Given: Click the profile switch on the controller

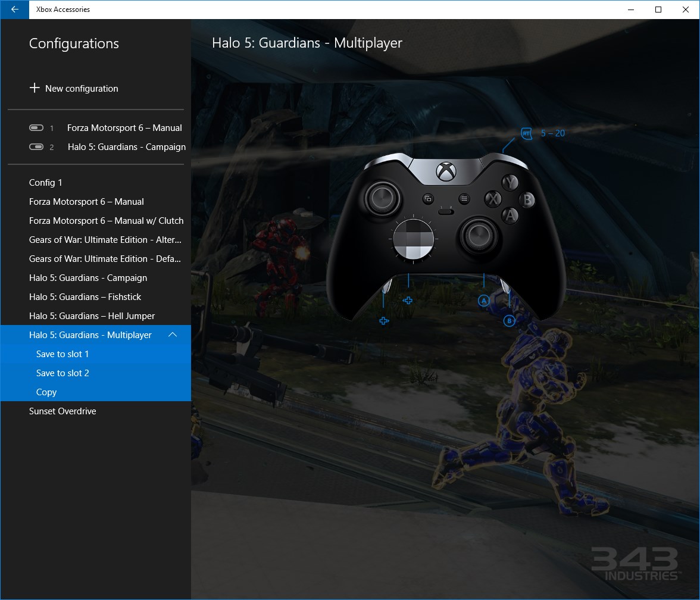Looking at the screenshot, I should (445, 211).
